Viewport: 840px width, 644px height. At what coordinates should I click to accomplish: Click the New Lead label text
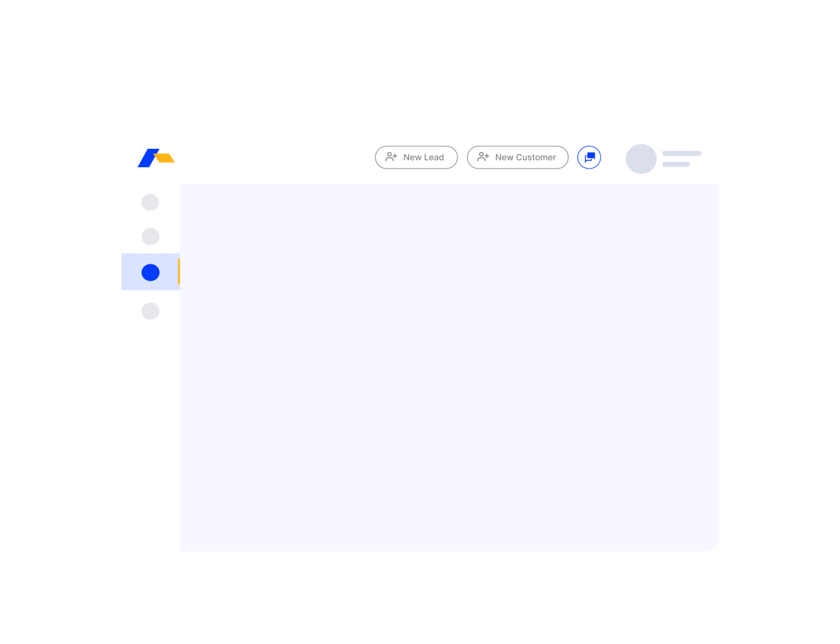point(423,157)
